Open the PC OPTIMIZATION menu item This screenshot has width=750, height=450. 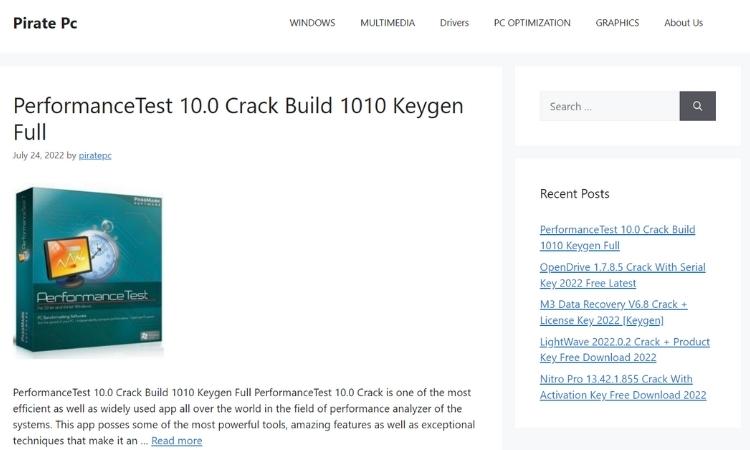pos(532,23)
